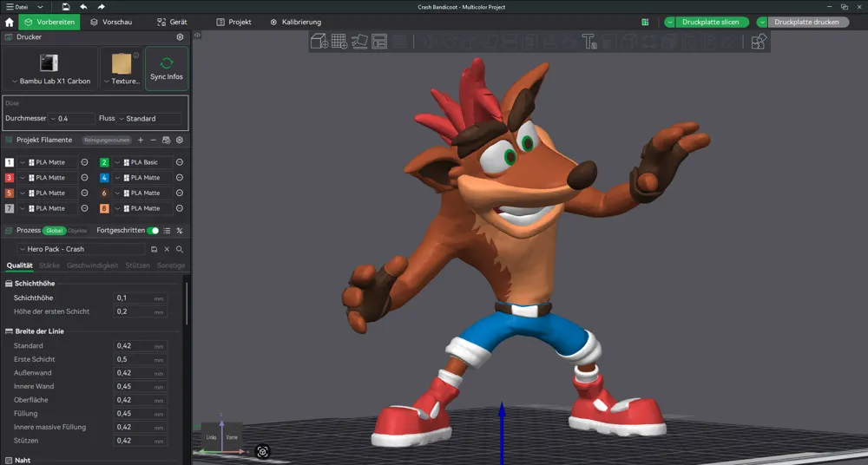
Task: Undo the last action with the back arrow
Action: [83, 7]
